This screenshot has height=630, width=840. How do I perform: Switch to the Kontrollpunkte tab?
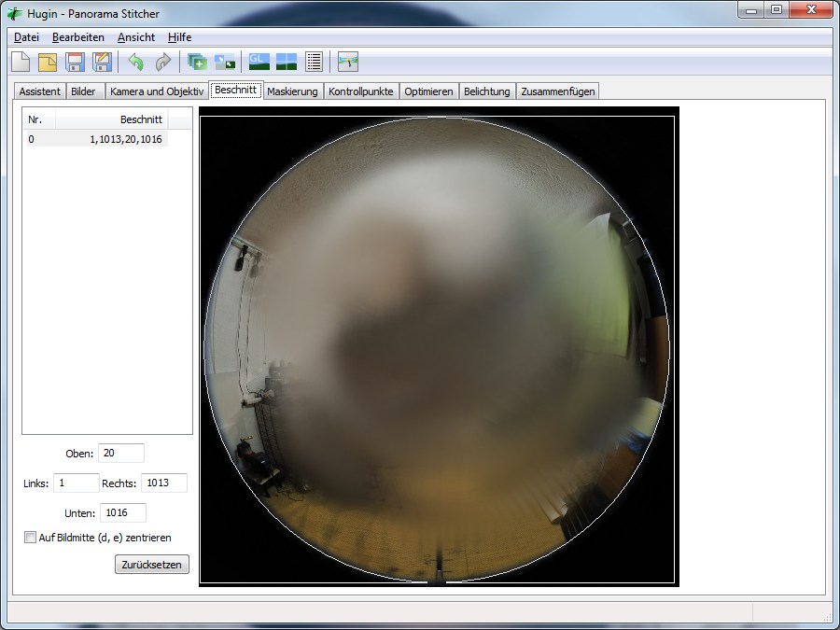coord(360,91)
